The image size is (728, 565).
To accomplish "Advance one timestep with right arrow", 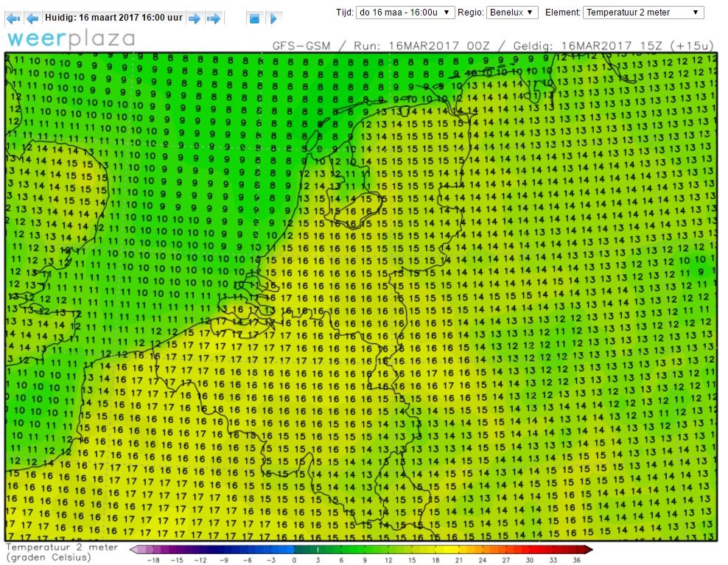I will [195, 18].
